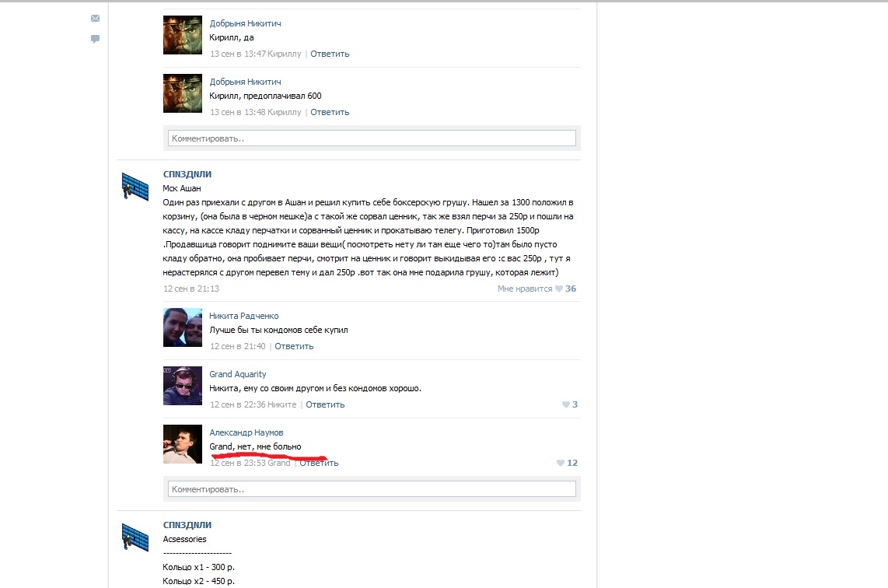
Task: Open СПИЗДИЛИ group name on Acsessories post
Action: coord(187,525)
